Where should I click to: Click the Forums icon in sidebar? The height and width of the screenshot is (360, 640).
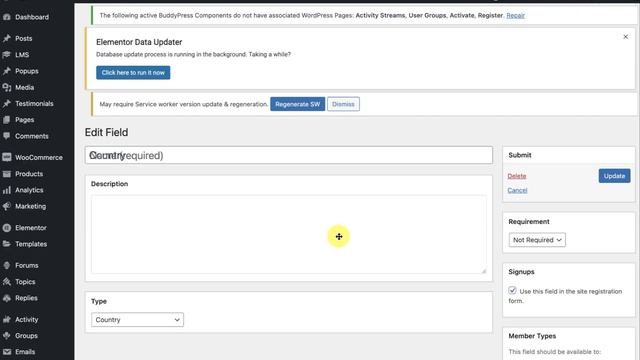pos(7,265)
